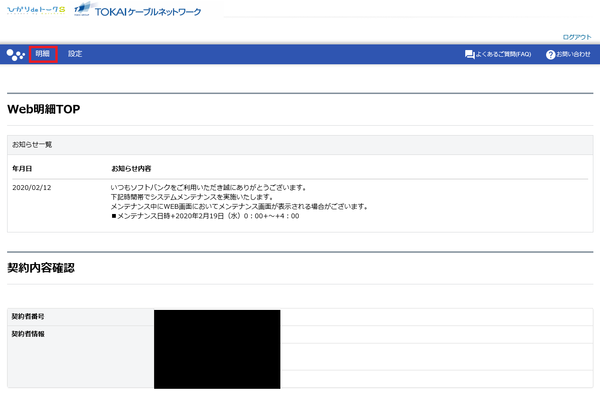
Task: Select the 契約者番号 row label
Action: [x=28, y=316]
